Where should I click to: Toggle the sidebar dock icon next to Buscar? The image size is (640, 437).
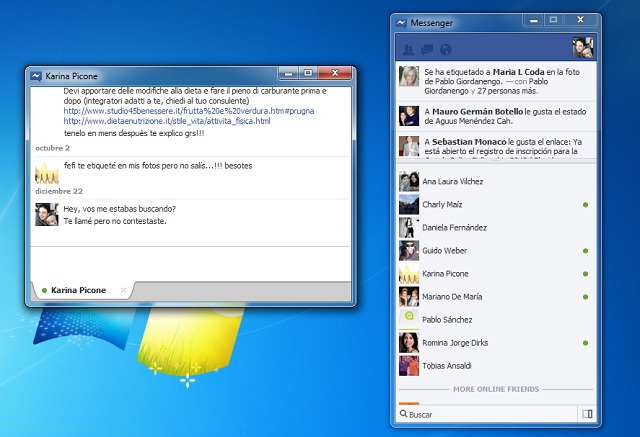click(x=587, y=413)
